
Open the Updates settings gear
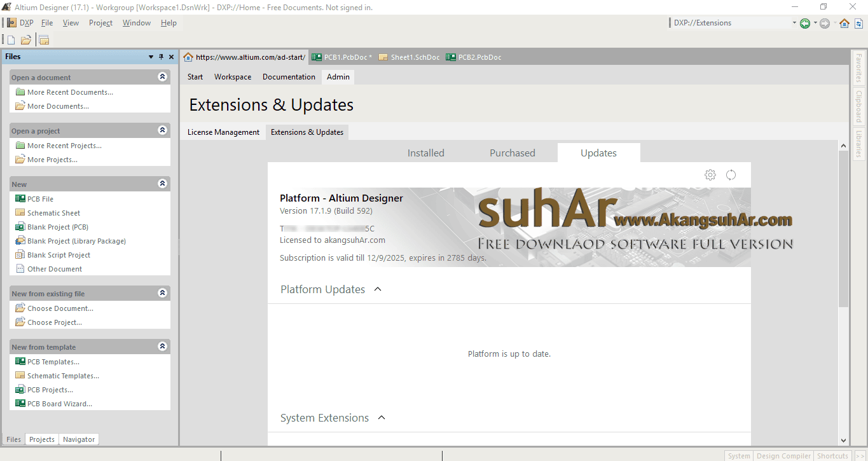[x=710, y=175]
